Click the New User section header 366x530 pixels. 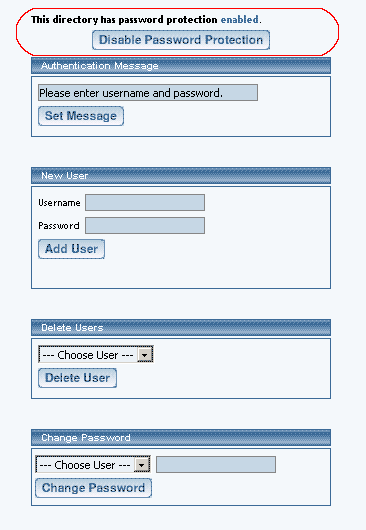click(181, 175)
